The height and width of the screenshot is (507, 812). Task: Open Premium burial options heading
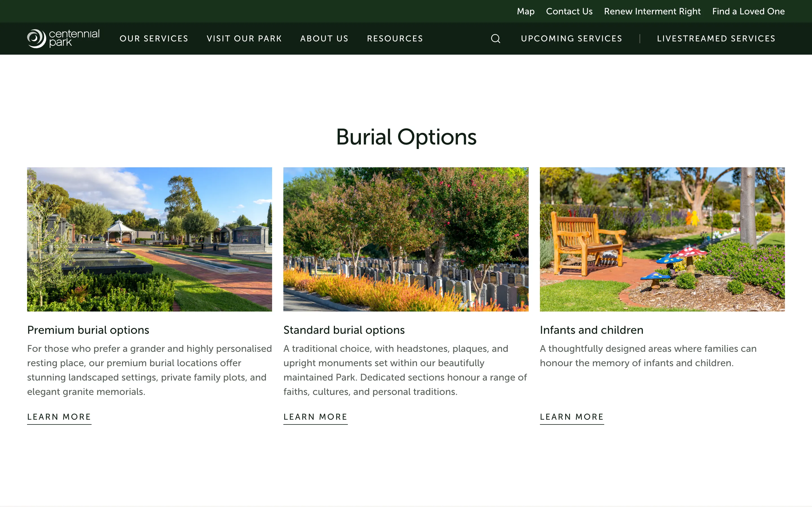pos(88,330)
